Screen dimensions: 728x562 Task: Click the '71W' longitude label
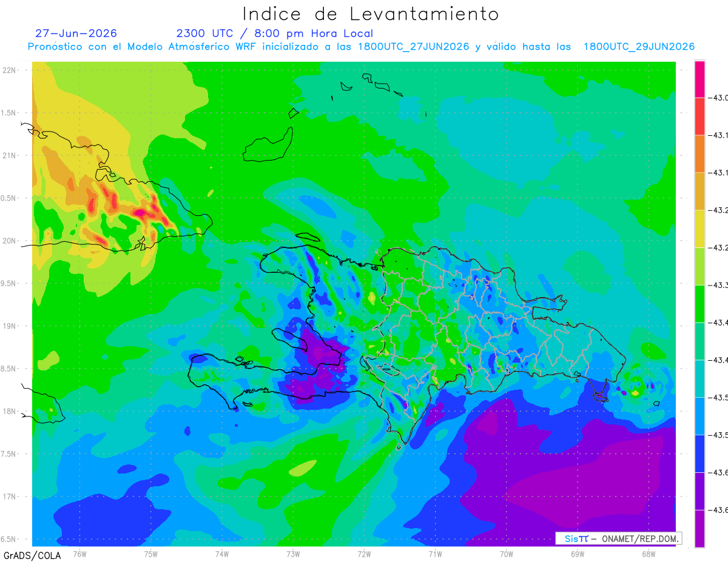[435, 554]
